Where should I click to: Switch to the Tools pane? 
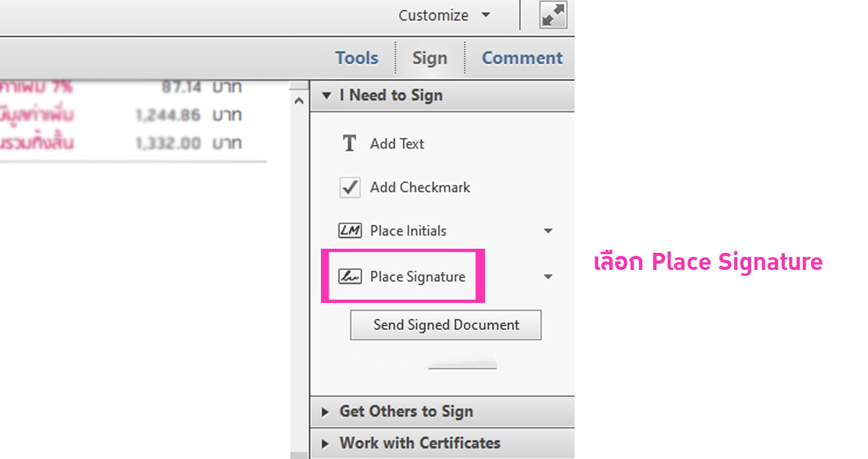point(357,58)
